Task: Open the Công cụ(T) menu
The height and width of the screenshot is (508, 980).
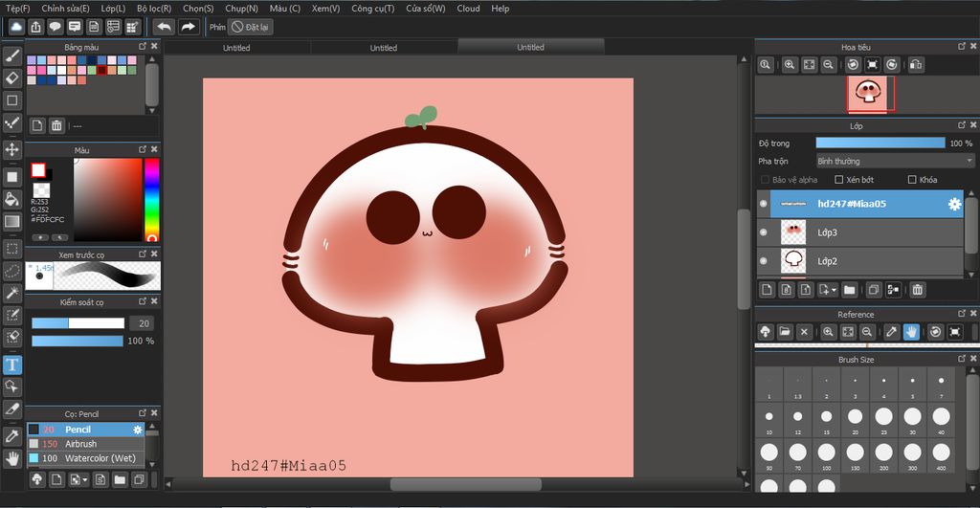Action: (x=373, y=9)
